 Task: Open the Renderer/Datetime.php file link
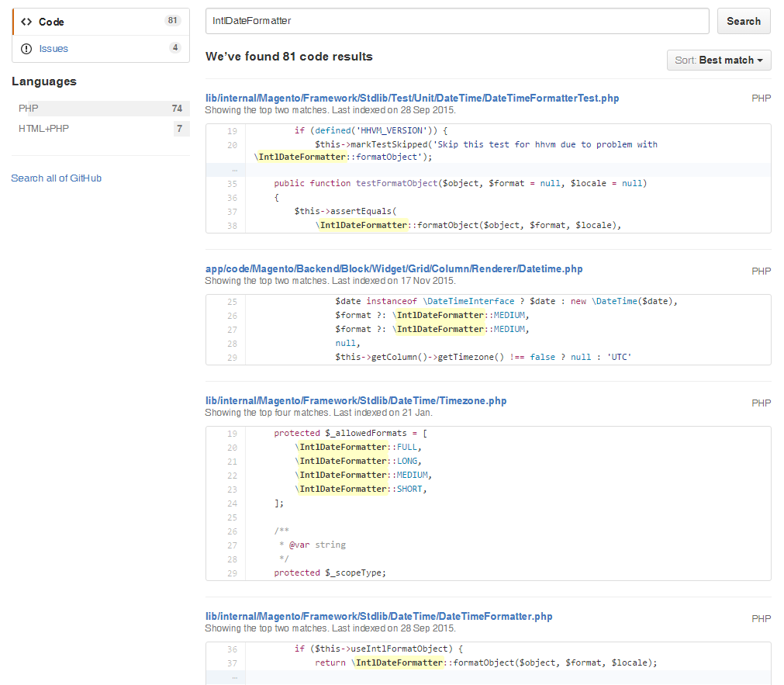pos(394,269)
